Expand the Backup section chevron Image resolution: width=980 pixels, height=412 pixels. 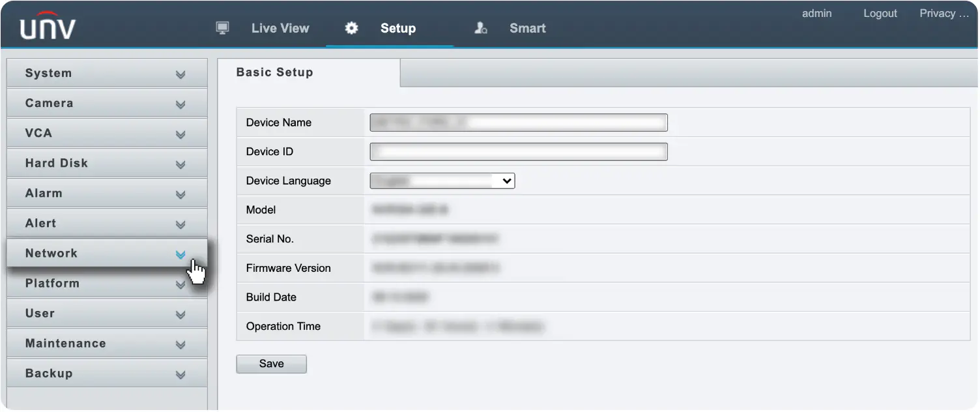(x=180, y=375)
